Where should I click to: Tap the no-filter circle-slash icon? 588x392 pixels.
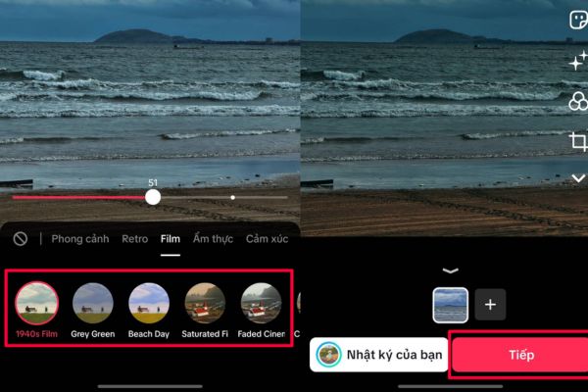click(x=20, y=239)
